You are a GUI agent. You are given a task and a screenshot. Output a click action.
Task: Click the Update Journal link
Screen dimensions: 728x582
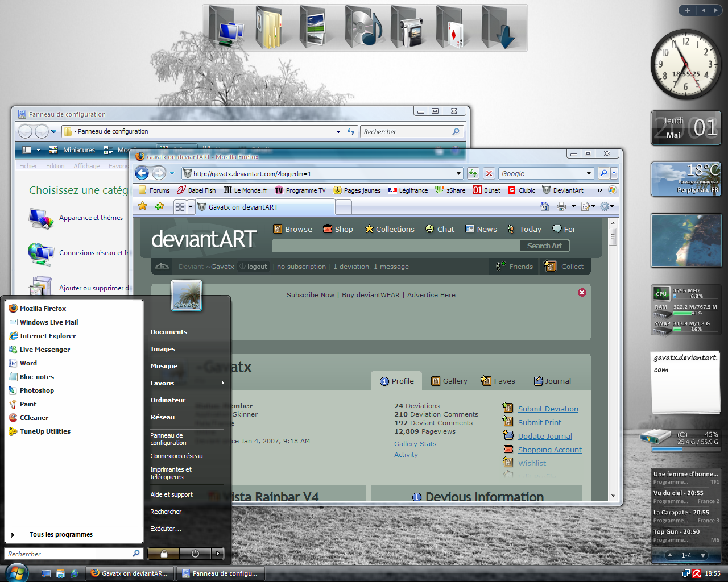(x=545, y=436)
